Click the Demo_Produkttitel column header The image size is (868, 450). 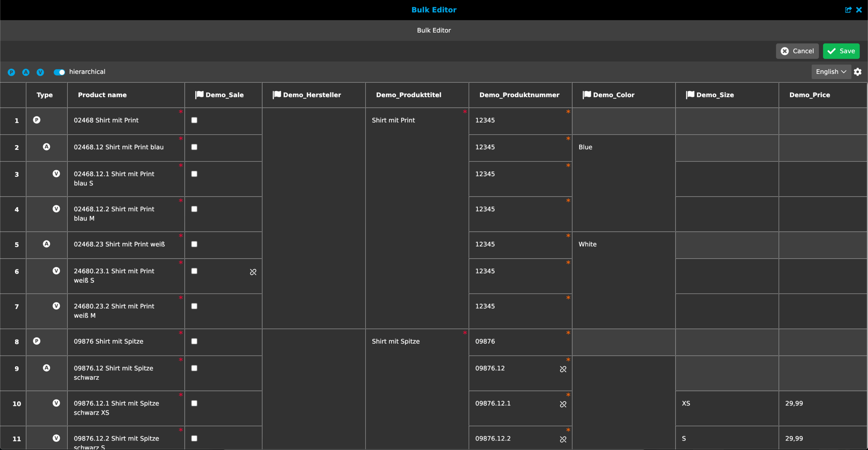pyautogui.click(x=408, y=95)
